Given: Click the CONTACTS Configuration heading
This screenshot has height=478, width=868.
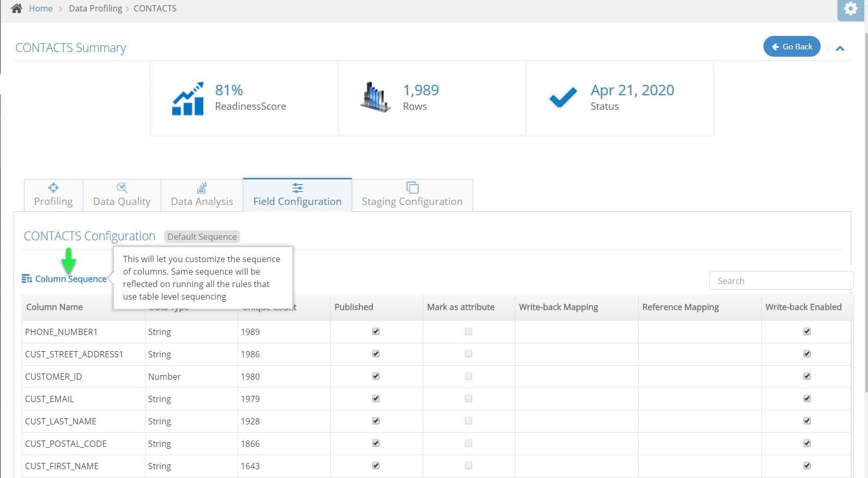Looking at the screenshot, I should [x=89, y=236].
